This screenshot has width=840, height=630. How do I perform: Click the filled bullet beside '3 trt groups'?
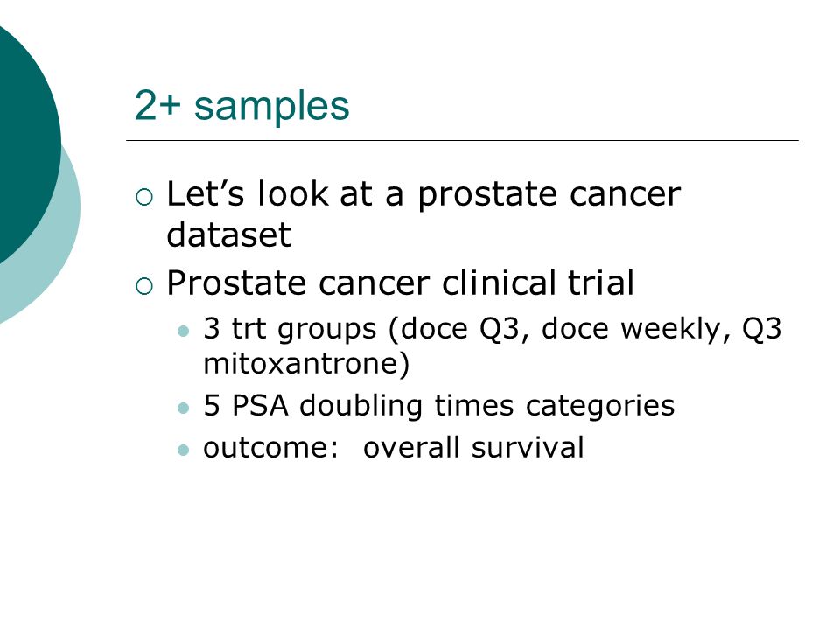click(183, 331)
